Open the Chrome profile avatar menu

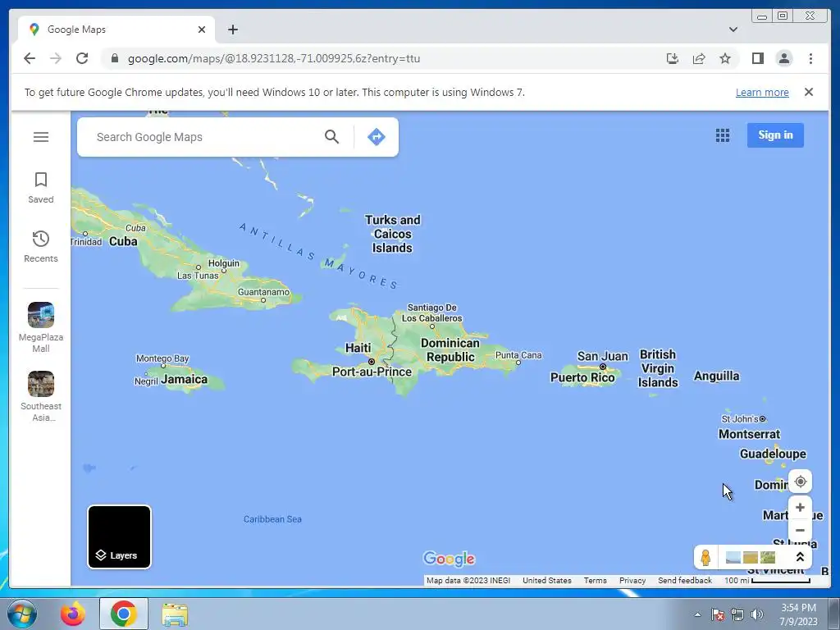783,58
